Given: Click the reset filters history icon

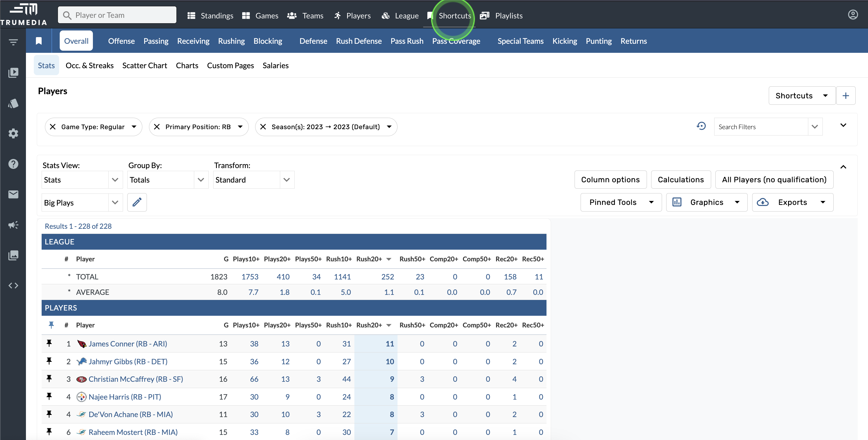Looking at the screenshot, I should (701, 126).
